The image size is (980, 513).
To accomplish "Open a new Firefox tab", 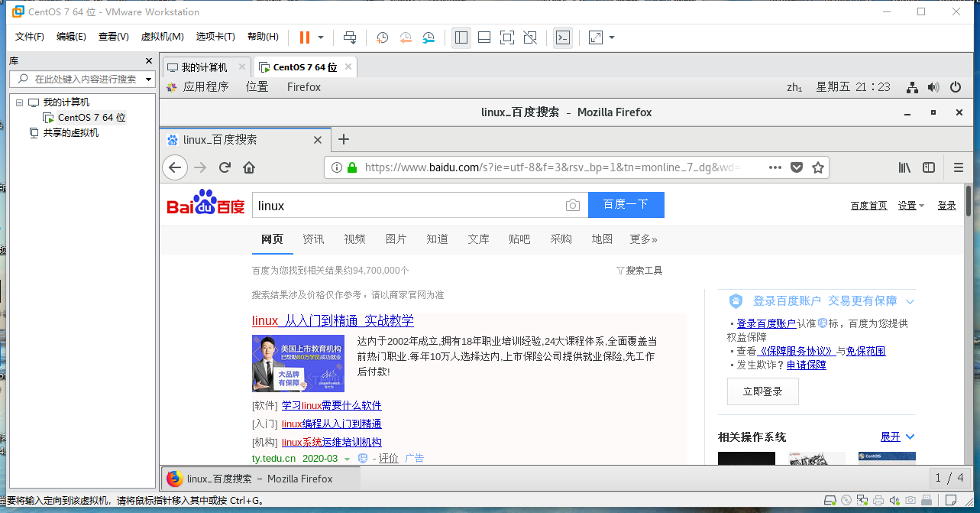I will click(344, 139).
